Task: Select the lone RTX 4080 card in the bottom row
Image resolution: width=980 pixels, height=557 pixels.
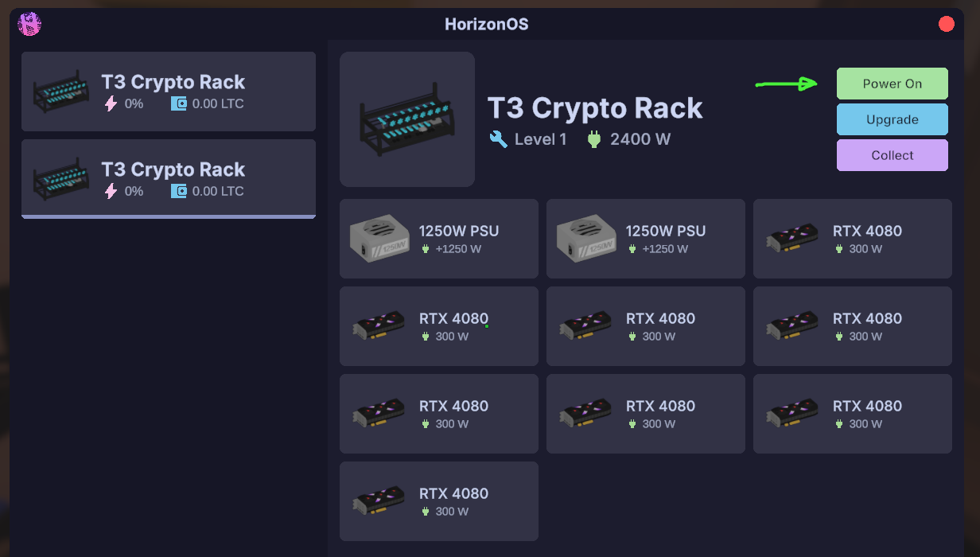Action: click(x=438, y=501)
